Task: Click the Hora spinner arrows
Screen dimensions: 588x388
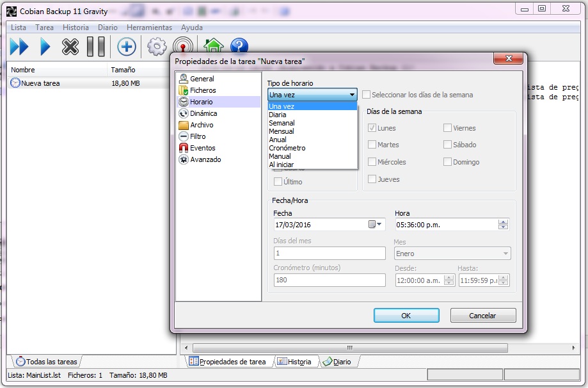Action: click(x=504, y=224)
